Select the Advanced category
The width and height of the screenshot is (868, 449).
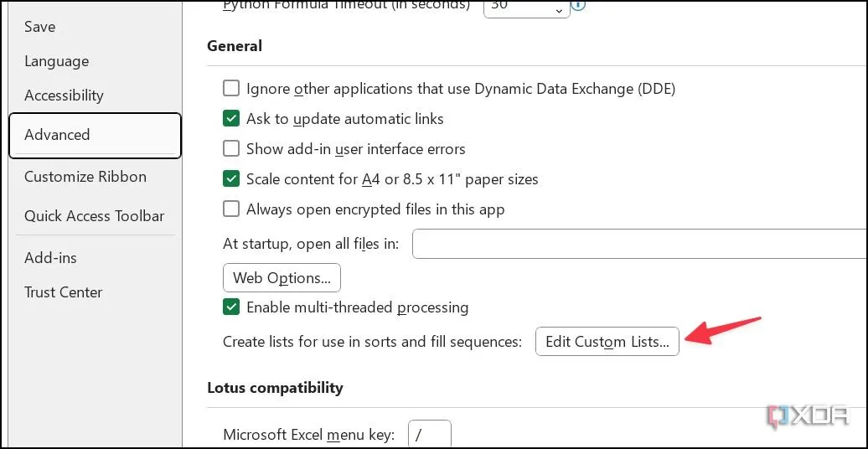[x=57, y=135]
